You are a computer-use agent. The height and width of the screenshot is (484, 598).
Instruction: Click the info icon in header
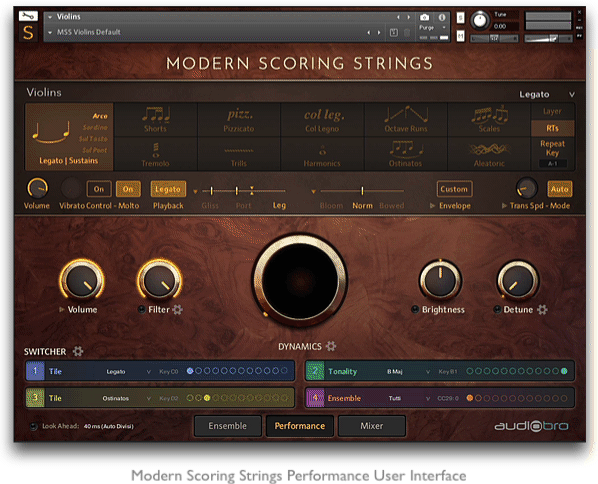point(442,18)
